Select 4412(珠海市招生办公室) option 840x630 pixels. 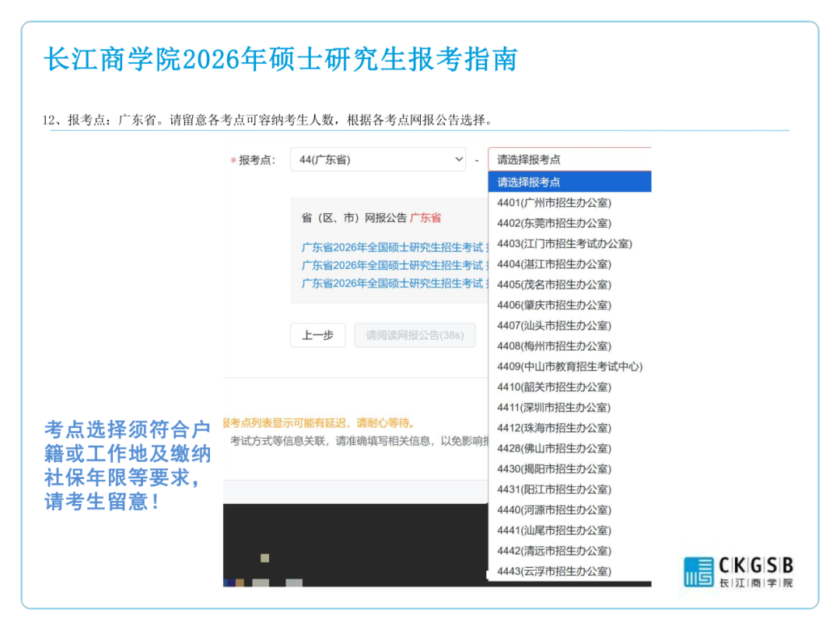tap(555, 428)
